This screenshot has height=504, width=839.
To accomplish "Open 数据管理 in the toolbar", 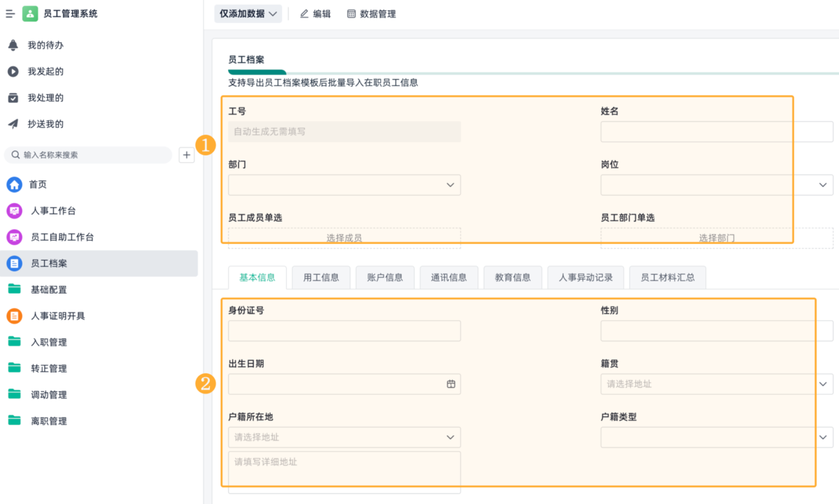I will point(371,14).
